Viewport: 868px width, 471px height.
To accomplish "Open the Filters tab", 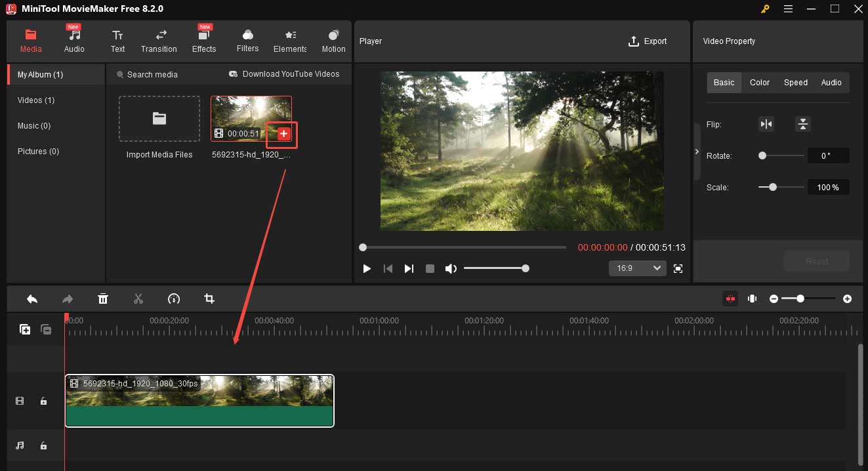I will [x=247, y=41].
